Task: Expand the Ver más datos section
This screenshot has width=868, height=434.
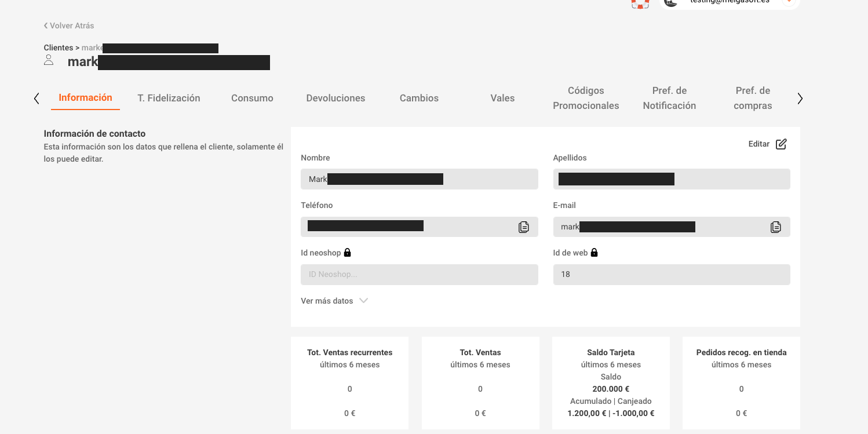Action: click(334, 301)
